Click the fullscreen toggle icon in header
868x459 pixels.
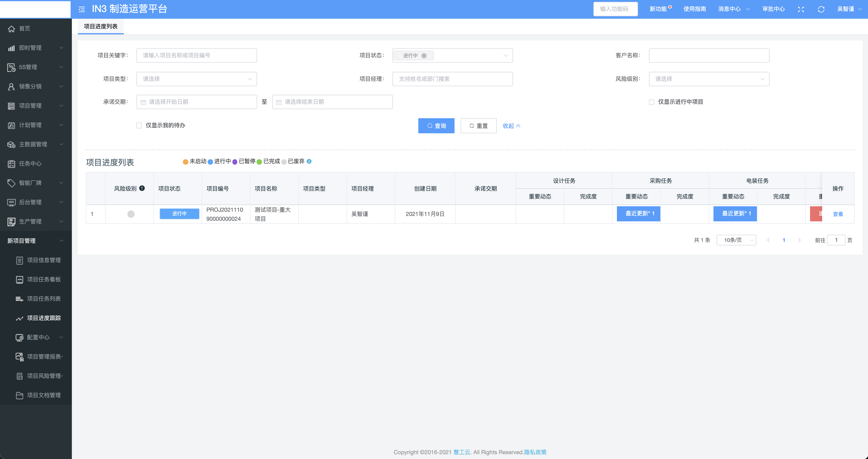[801, 9]
